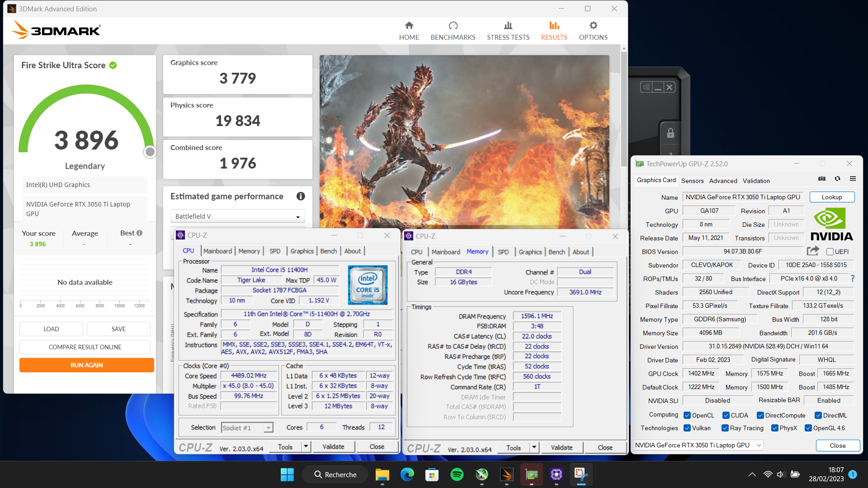The width and height of the screenshot is (868, 488).
Task: Open GPU-Z hamburger menu
Action: [x=853, y=179]
